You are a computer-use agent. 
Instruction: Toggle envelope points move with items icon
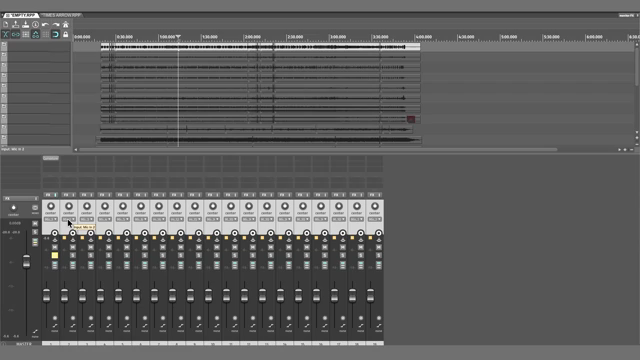36,34
